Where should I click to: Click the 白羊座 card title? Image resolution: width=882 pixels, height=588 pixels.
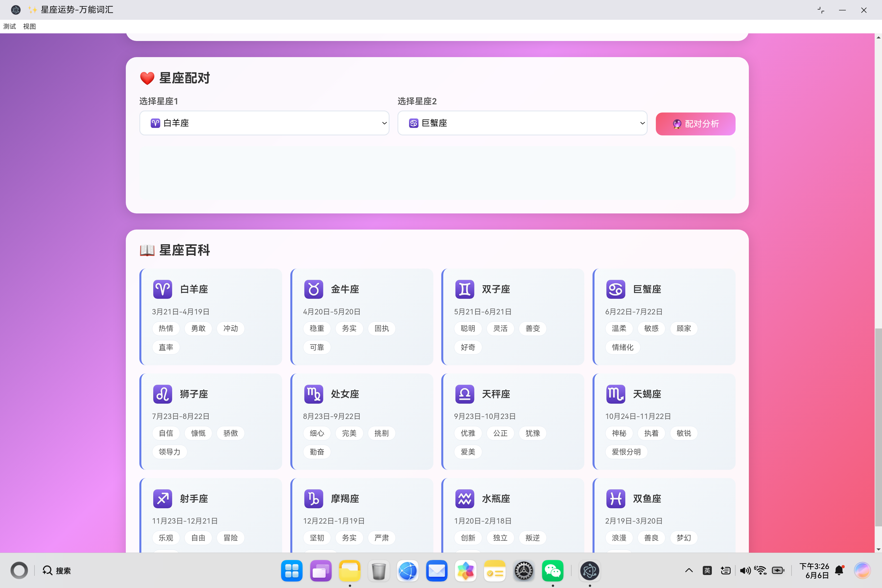[194, 289]
